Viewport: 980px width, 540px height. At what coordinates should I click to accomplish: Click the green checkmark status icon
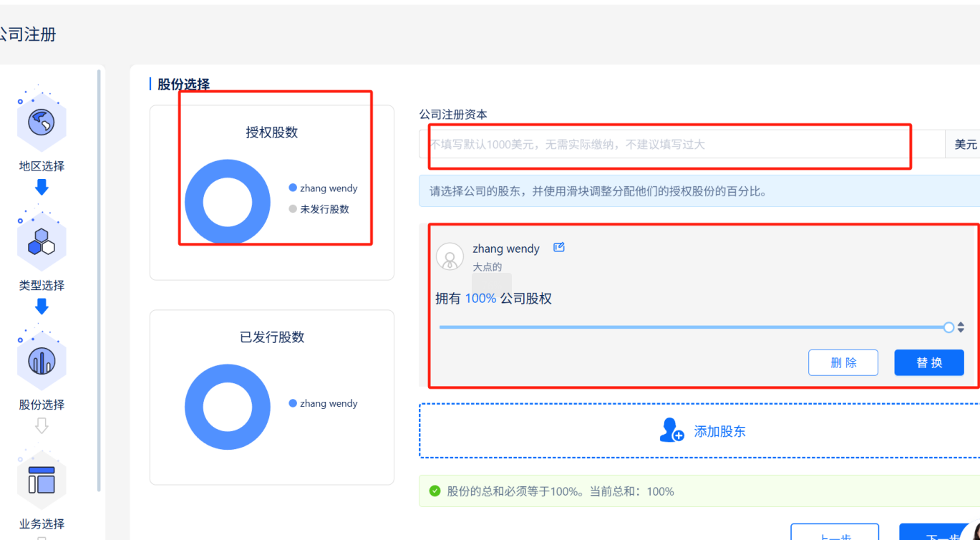click(435, 491)
